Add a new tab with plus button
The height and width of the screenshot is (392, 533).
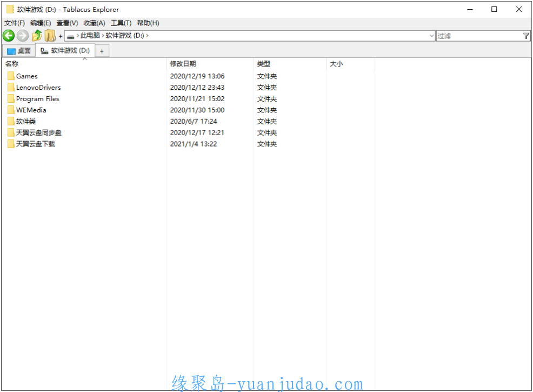[102, 51]
